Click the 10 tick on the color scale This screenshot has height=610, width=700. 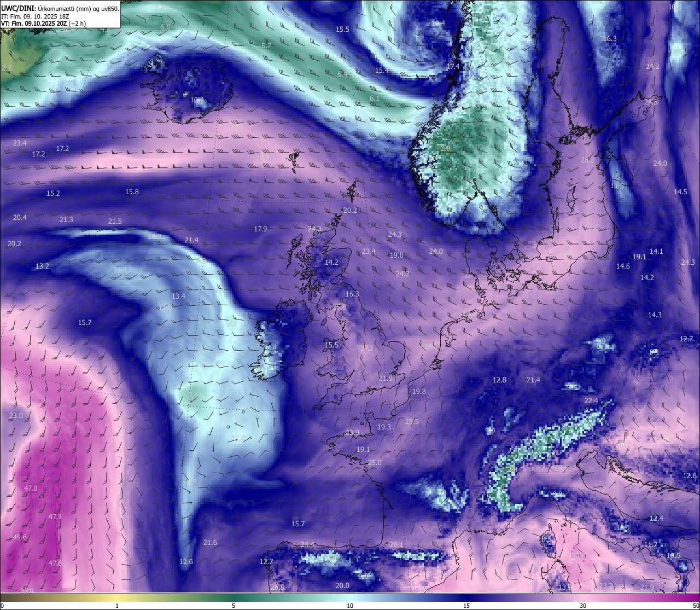click(350, 606)
